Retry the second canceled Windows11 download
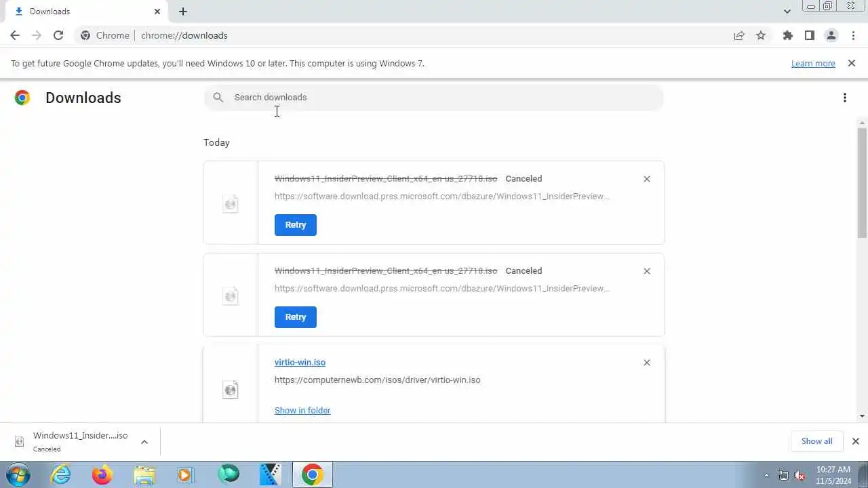The width and height of the screenshot is (868, 488). click(x=296, y=317)
